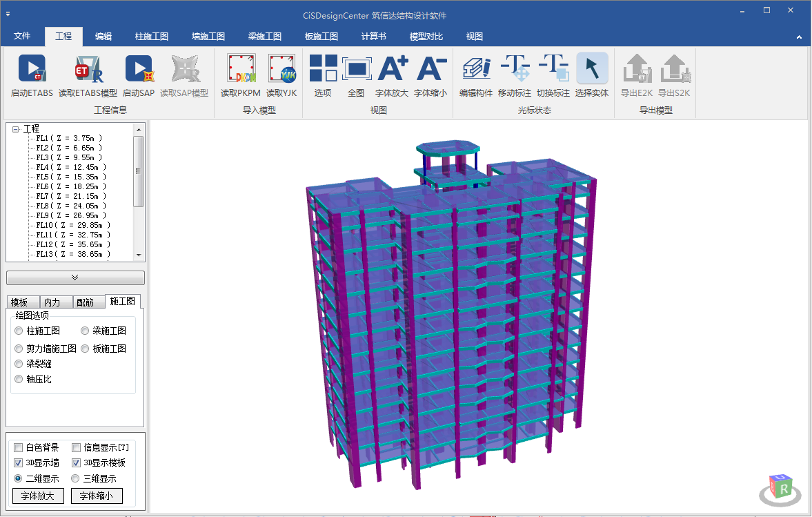This screenshot has width=812, height=517.
Task: Open the quick access dropdown in title bar
Action: 8,14
